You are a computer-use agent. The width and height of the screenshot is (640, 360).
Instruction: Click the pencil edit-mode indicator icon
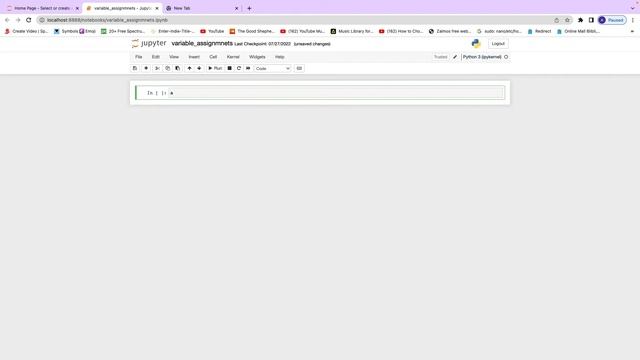[x=455, y=57]
